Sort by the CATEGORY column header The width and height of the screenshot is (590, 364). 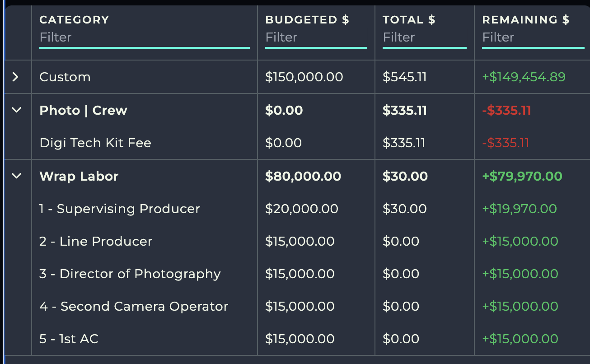pos(75,20)
